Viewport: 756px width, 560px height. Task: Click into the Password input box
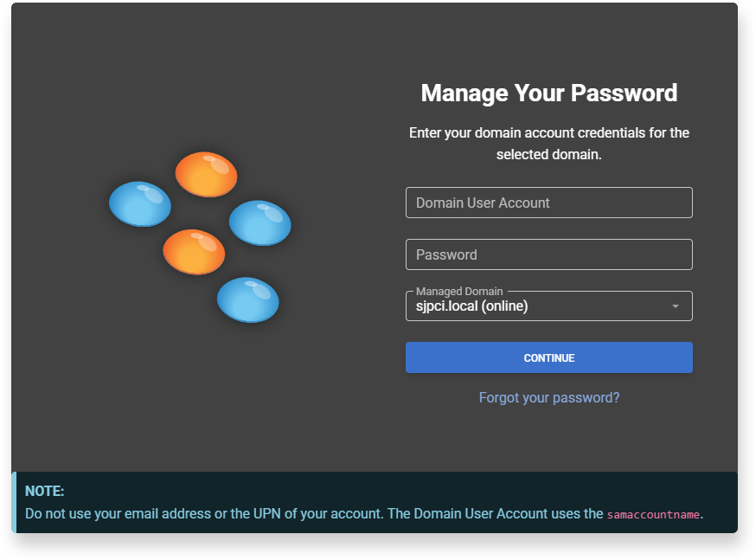point(548,254)
